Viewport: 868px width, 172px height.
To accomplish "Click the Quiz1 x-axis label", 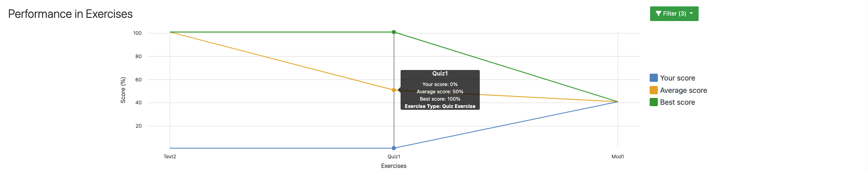I will point(394,156).
